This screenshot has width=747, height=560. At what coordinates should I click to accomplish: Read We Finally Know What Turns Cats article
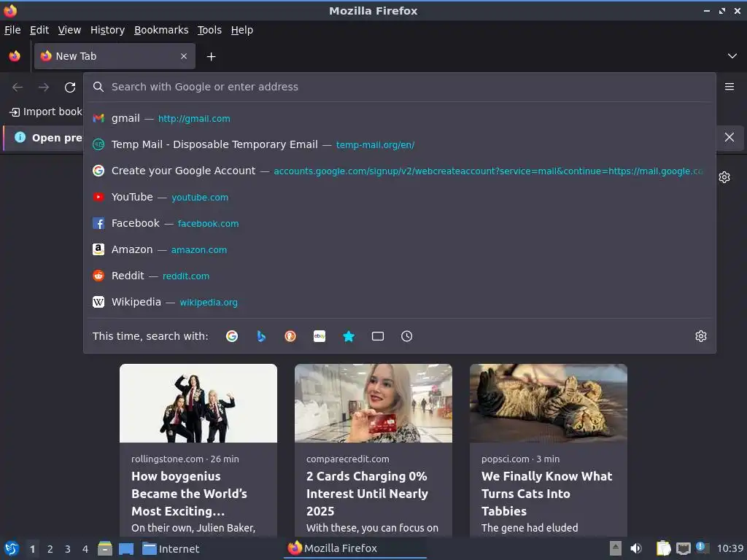(547, 494)
